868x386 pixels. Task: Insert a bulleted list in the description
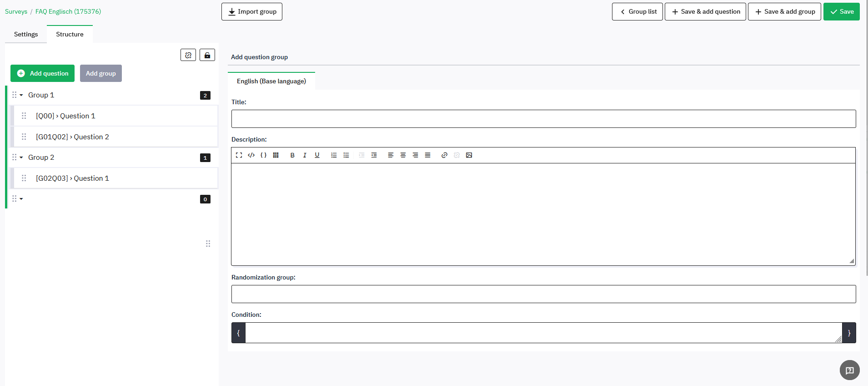click(346, 155)
